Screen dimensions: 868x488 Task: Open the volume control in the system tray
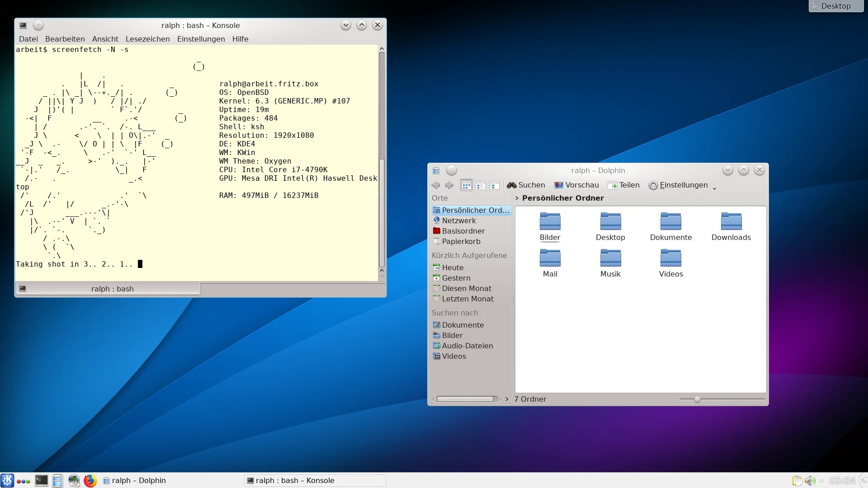coord(810,481)
